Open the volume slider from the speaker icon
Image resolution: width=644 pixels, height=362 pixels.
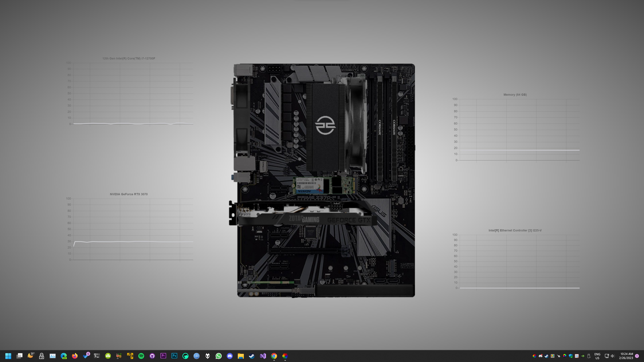tap(613, 356)
